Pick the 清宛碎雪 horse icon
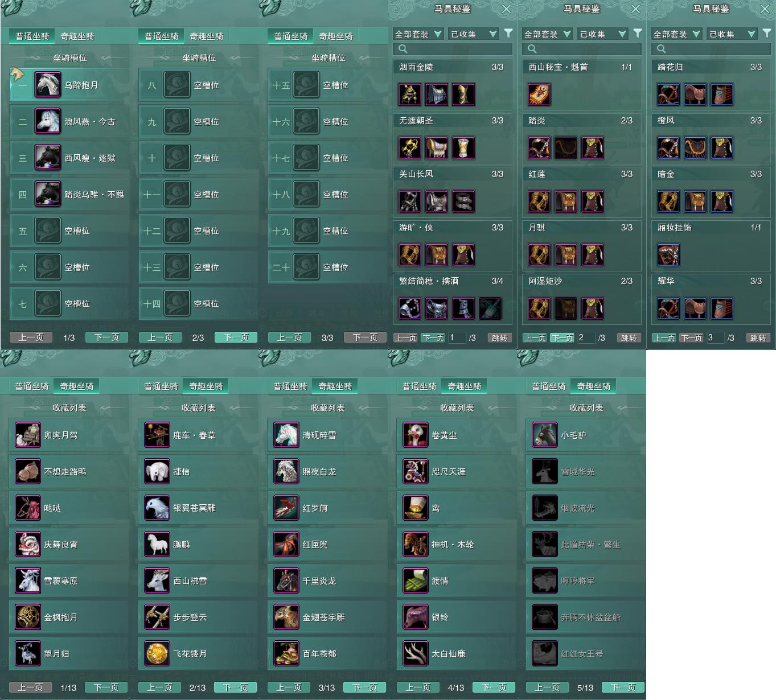The image size is (776, 700). point(286,435)
